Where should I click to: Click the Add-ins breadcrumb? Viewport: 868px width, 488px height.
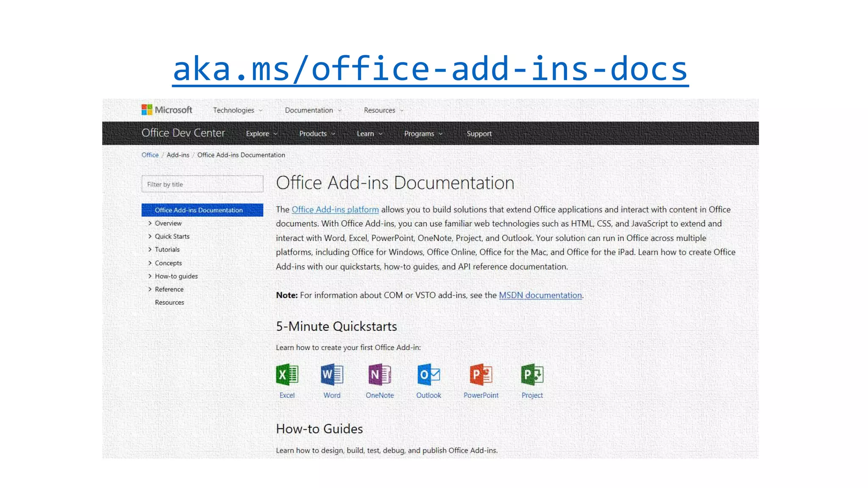pos(178,155)
